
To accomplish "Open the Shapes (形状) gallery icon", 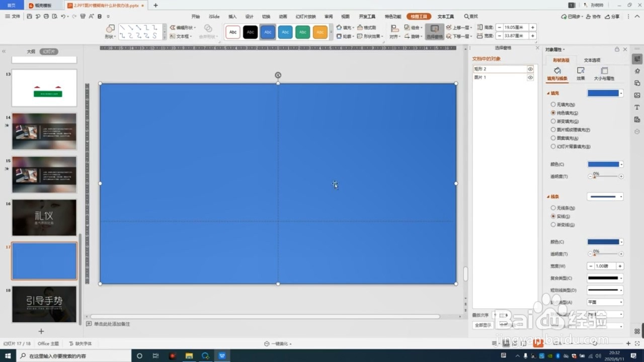I will 110,29.
